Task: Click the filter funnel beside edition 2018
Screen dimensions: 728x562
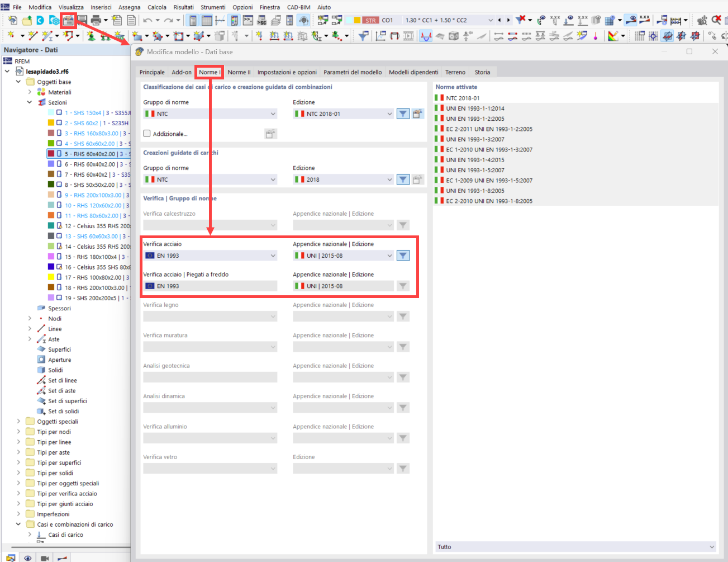Action: coord(403,180)
